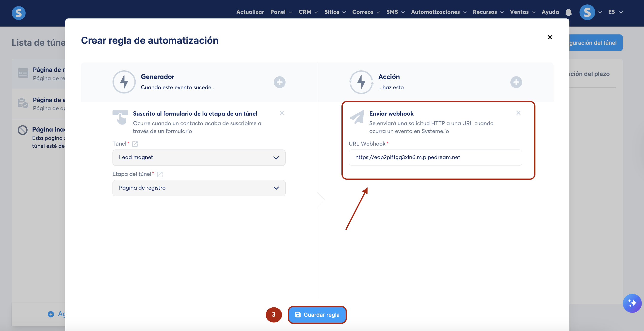Open the ES language selector
The height and width of the screenshot is (331, 644).
[615, 12]
